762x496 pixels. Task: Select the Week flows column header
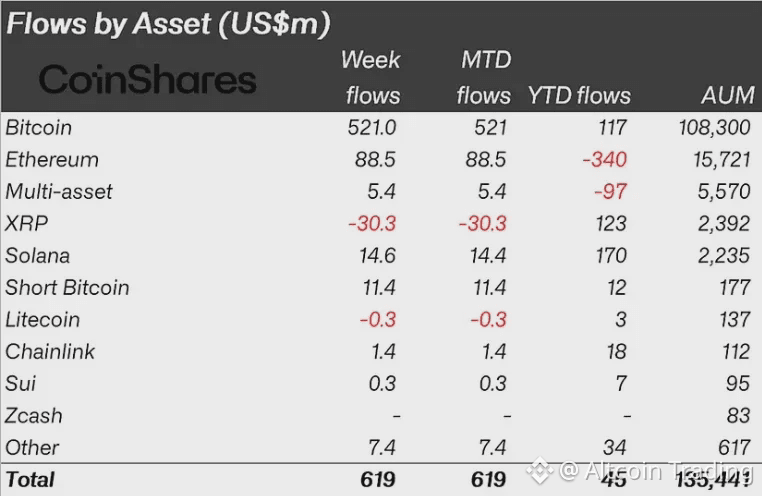(371, 78)
